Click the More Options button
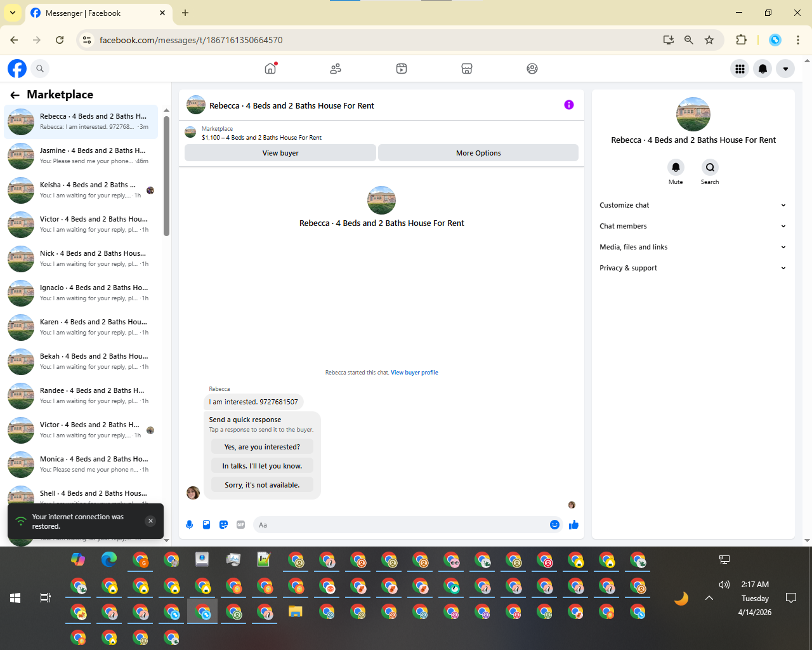The width and height of the screenshot is (812, 650). pos(478,153)
